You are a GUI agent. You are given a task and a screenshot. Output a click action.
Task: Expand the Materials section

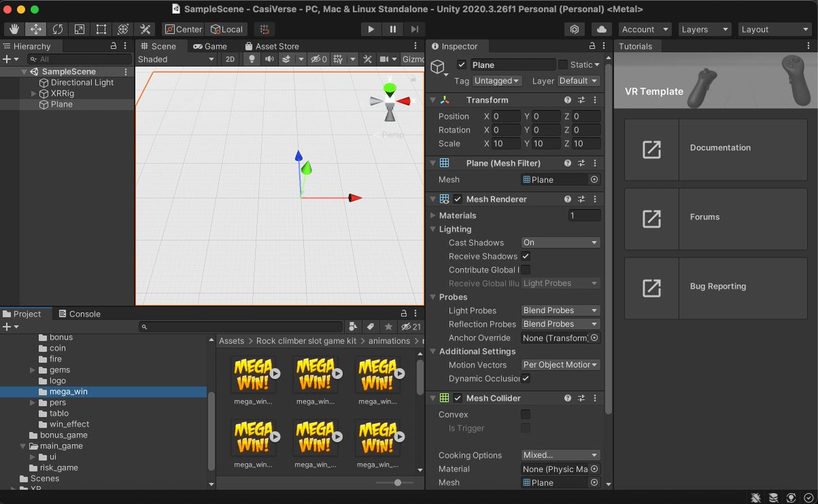433,215
